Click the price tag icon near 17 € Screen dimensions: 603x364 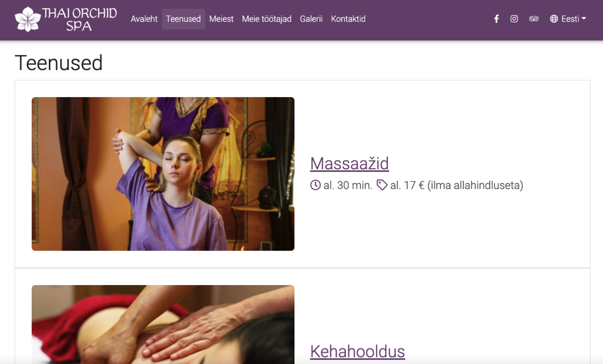click(382, 185)
